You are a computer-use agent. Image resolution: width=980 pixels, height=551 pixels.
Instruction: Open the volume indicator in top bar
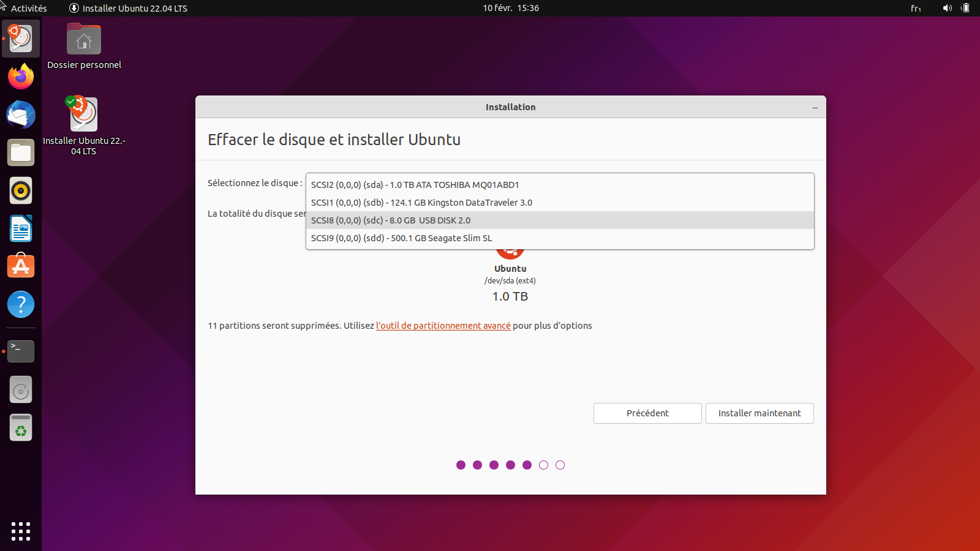coord(948,8)
